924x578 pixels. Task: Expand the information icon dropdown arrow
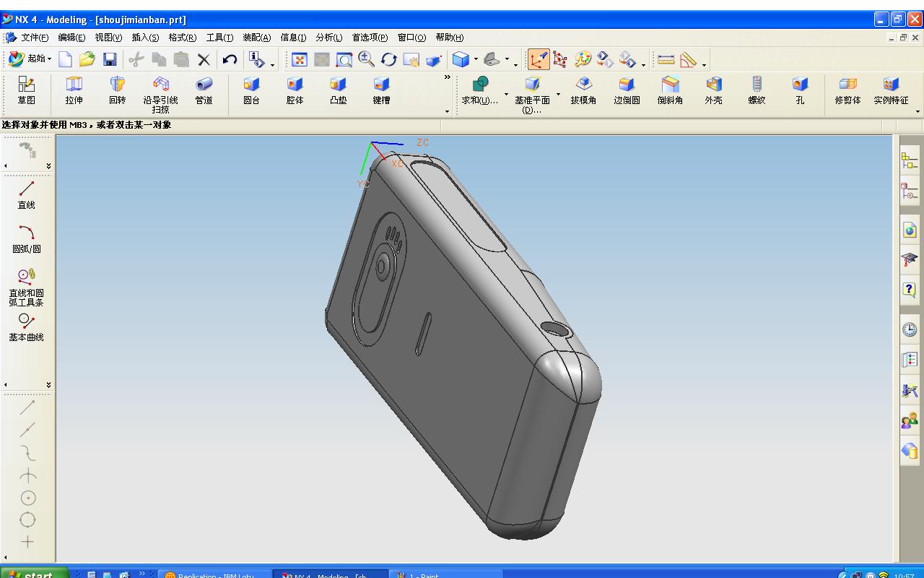pos(272,64)
